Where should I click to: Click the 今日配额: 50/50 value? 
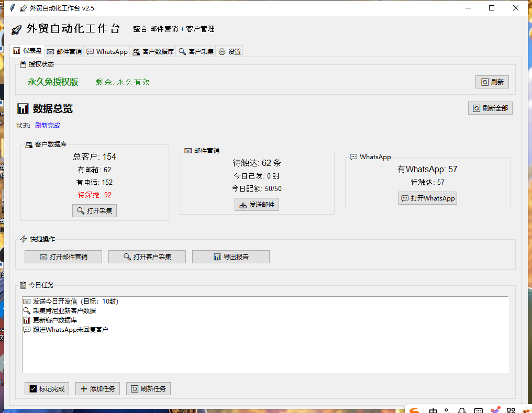pyautogui.click(x=257, y=188)
